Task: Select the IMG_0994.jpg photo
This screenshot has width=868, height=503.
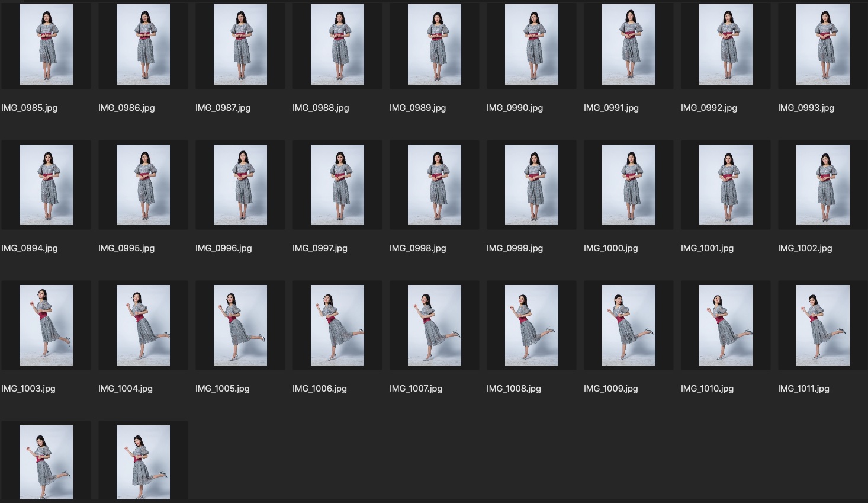Action: coord(46,185)
